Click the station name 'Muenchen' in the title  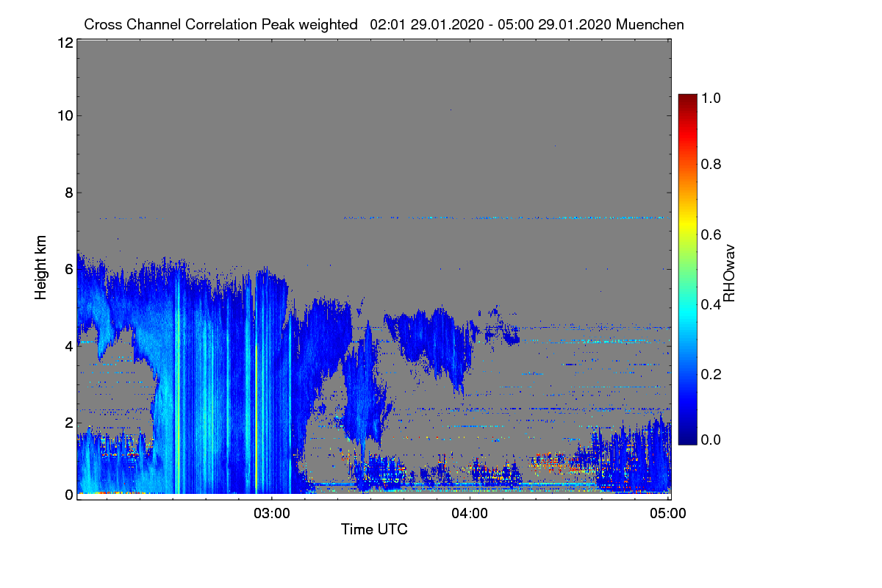[x=650, y=25]
